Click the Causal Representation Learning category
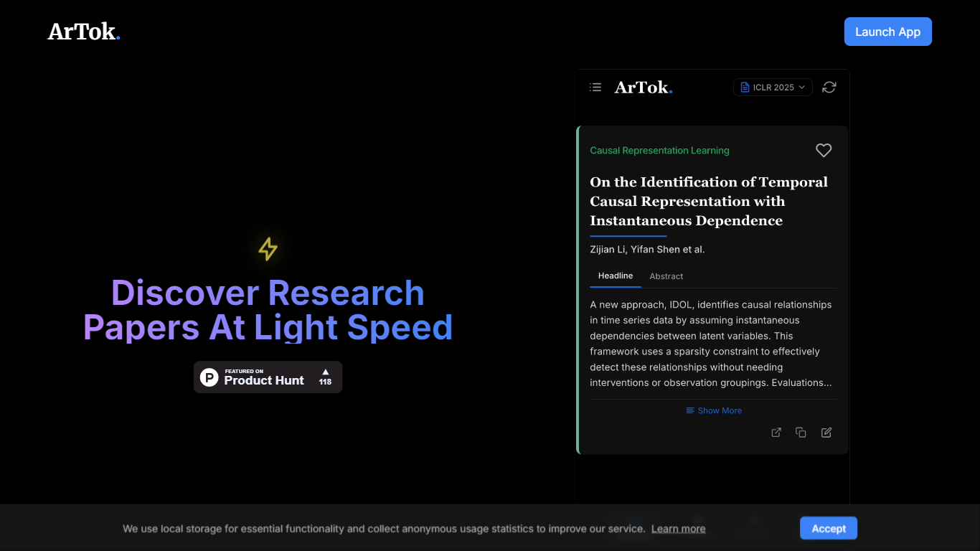Screen dimensions: 980x551 [659, 151]
